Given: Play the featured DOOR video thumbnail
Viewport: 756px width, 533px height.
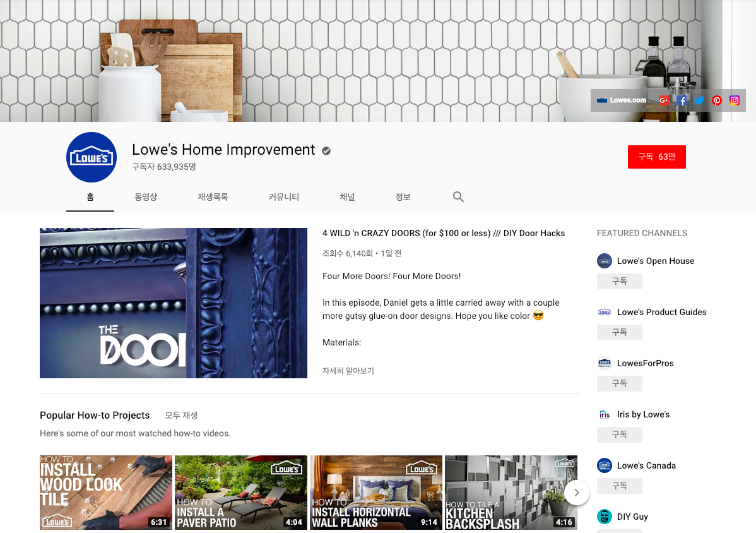Looking at the screenshot, I should pyautogui.click(x=174, y=303).
